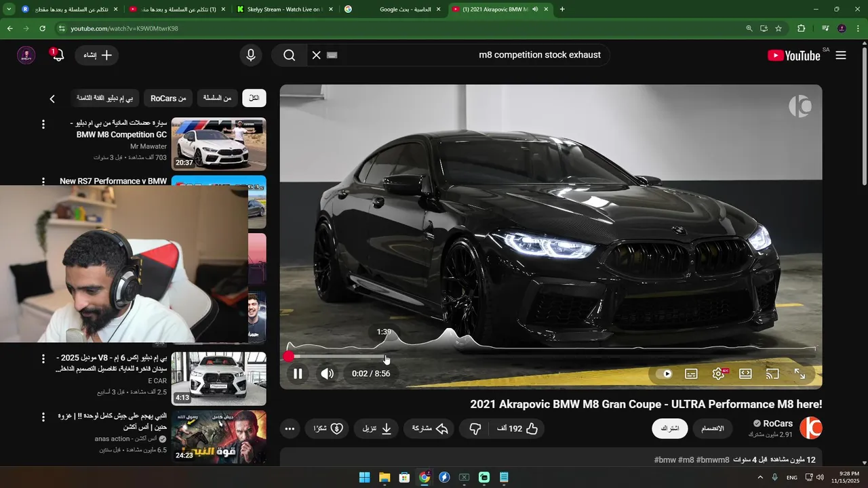Open the Chrome extensions puzzle icon

(802, 28)
